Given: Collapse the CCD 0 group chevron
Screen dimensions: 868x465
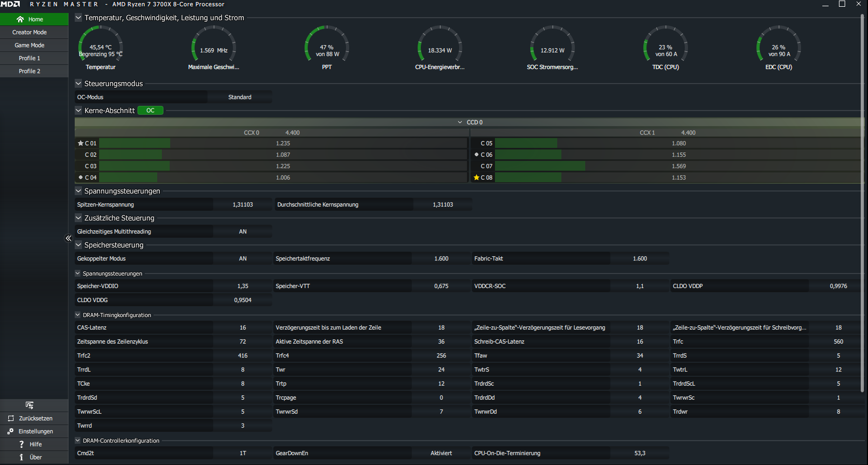Looking at the screenshot, I should pyautogui.click(x=460, y=122).
